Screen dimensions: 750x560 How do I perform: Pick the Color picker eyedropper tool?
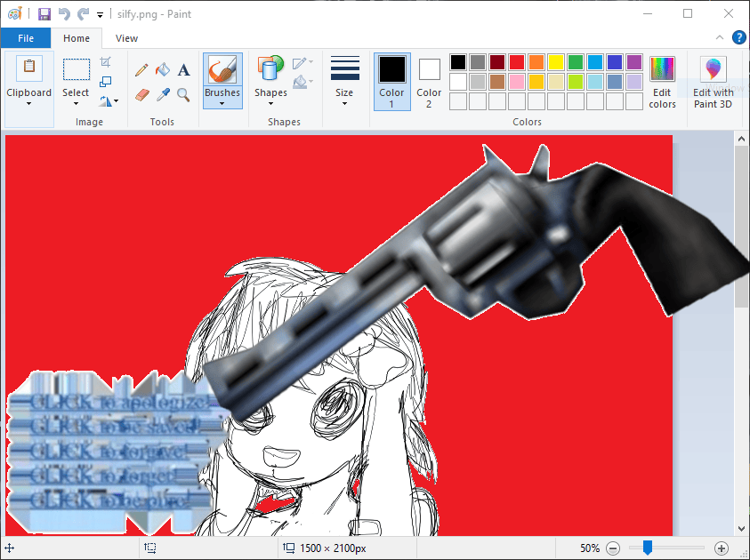[162, 94]
